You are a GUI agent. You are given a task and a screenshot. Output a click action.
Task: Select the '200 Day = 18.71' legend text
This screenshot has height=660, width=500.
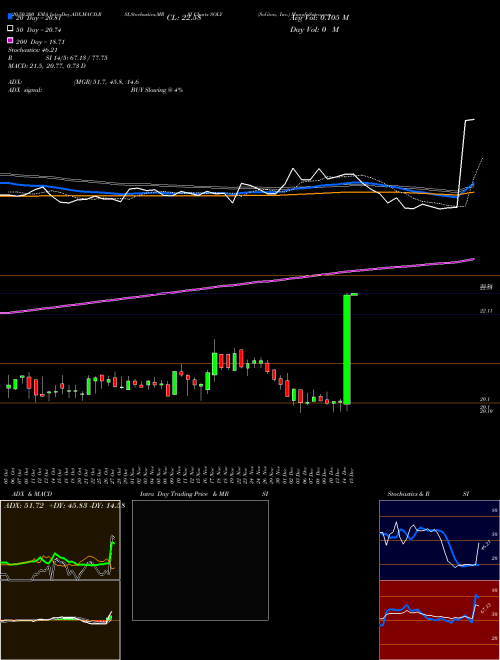[40, 42]
